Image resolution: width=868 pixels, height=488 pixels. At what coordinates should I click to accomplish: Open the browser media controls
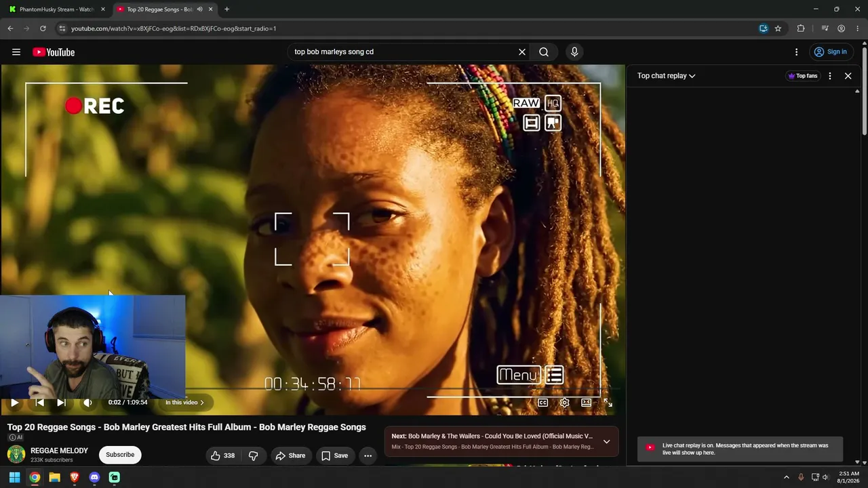point(825,28)
